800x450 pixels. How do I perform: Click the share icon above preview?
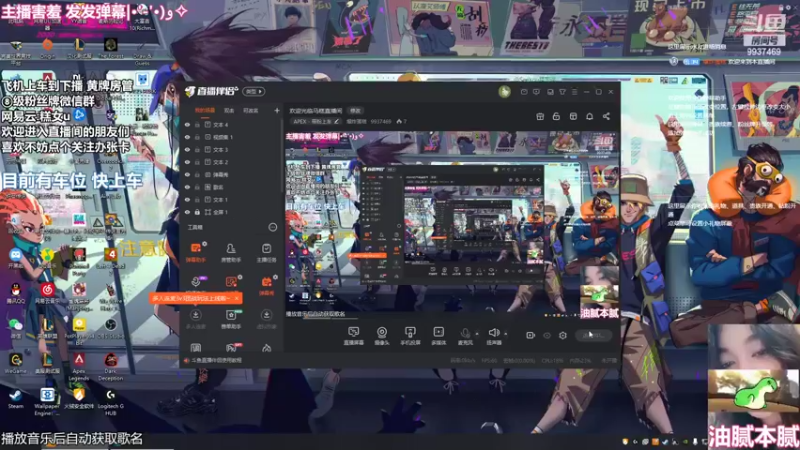point(606,117)
